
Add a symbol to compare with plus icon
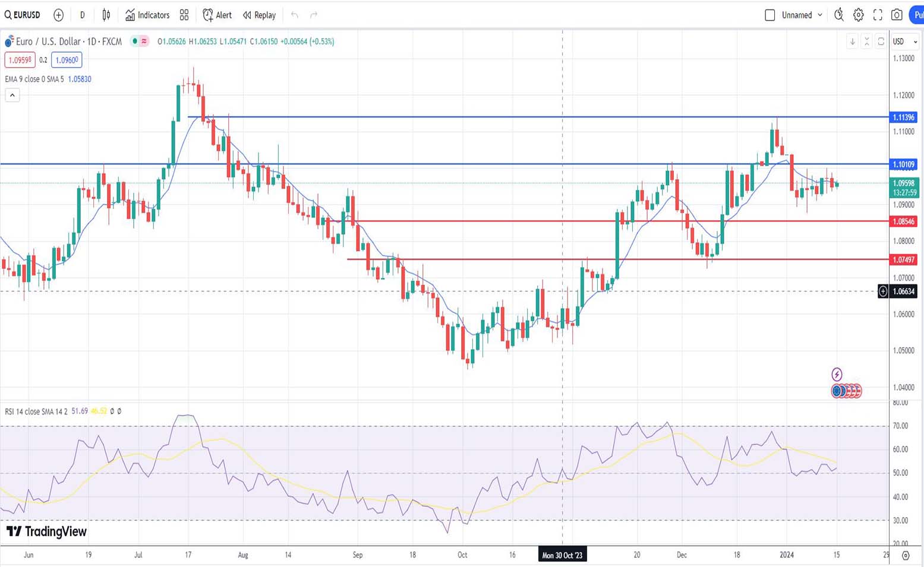[58, 15]
